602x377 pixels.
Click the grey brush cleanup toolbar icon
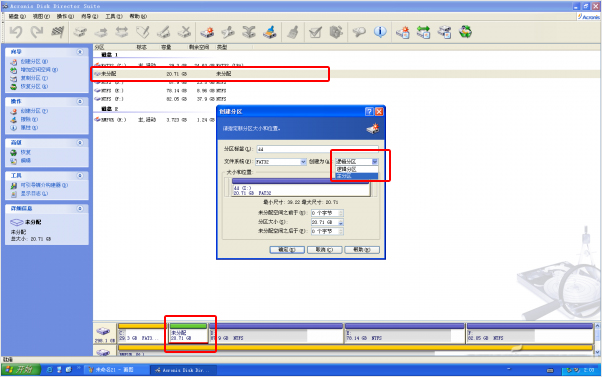(x=293, y=32)
